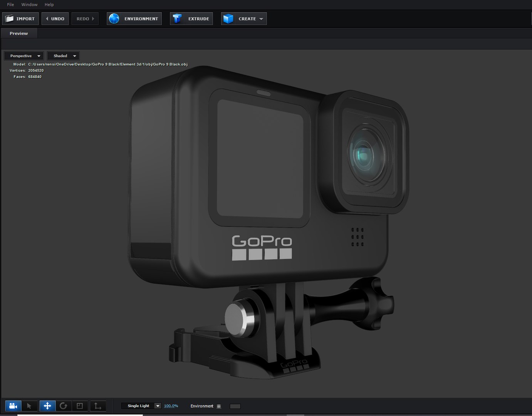Open the Single Light preset dropdown
The image size is (532, 416).
pyautogui.click(x=141, y=406)
